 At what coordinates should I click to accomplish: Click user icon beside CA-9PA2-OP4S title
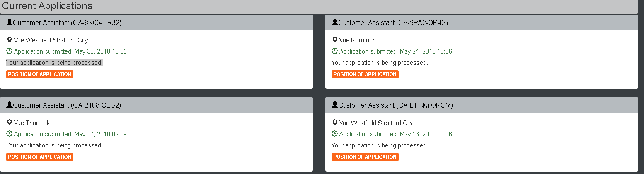coord(335,22)
